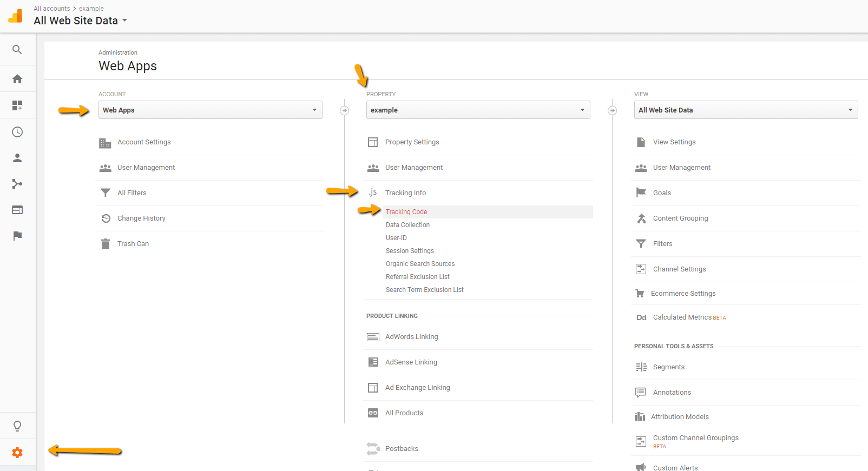Open Account Settings link

click(x=144, y=142)
